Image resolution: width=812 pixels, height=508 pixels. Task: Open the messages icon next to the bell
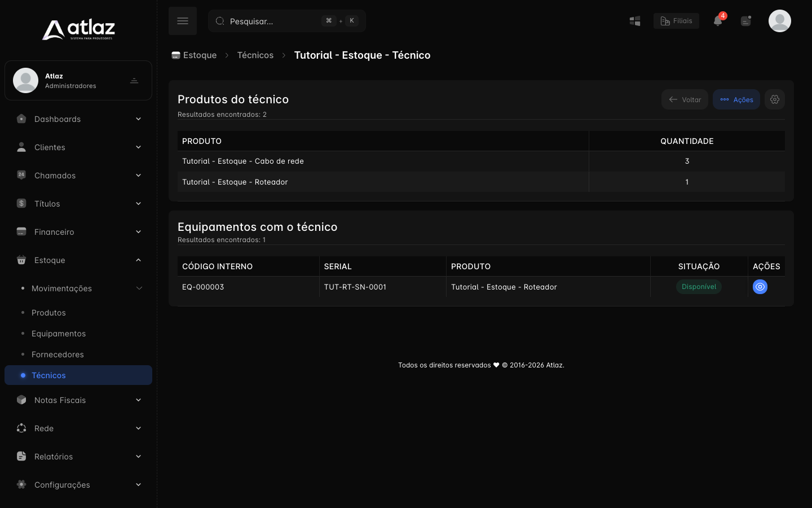pos(746,21)
